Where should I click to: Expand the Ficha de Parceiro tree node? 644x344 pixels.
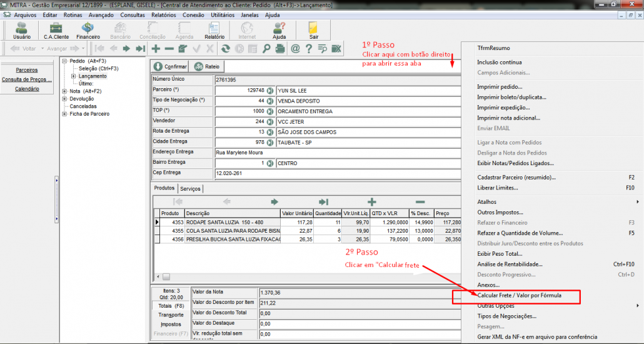tap(65, 114)
